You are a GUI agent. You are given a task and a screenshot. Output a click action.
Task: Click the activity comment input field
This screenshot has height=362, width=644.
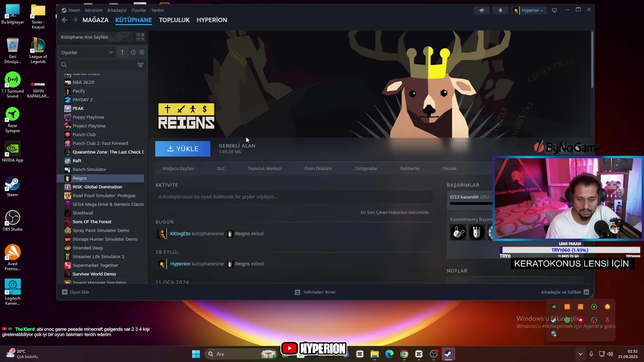click(294, 197)
